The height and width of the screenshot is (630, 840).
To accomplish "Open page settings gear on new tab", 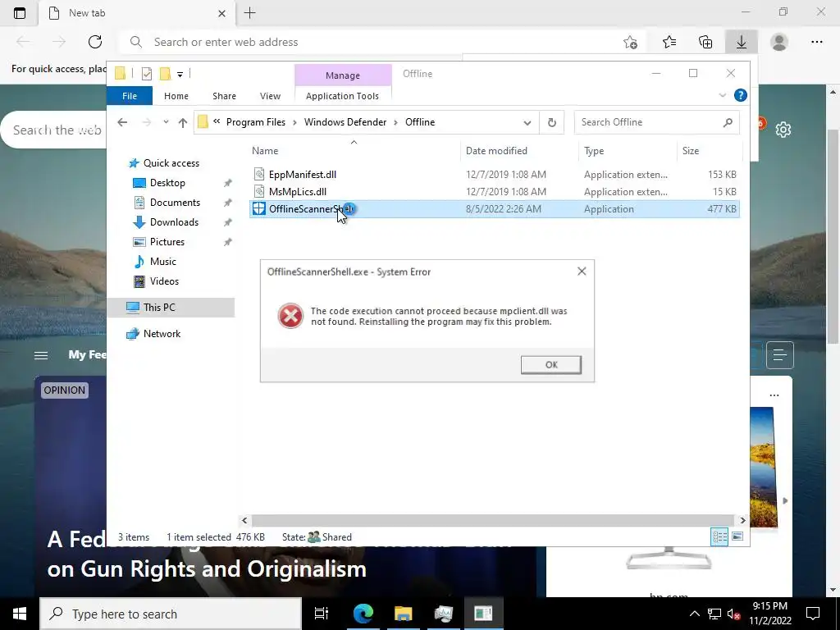I will [783, 130].
